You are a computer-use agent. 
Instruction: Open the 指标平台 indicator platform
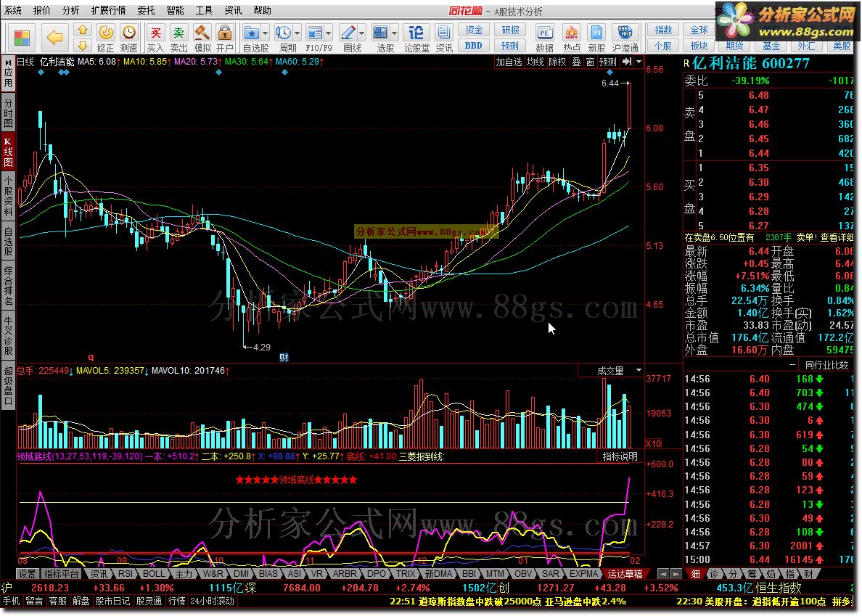62,574
